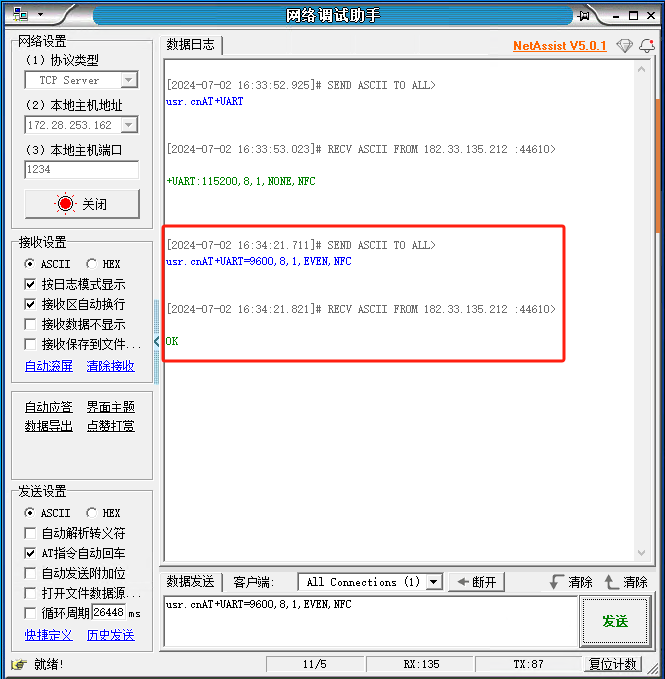Toggle AT指令自动回车 checkbox
This screenshot has height=679, width=665.
pos(30,553)
